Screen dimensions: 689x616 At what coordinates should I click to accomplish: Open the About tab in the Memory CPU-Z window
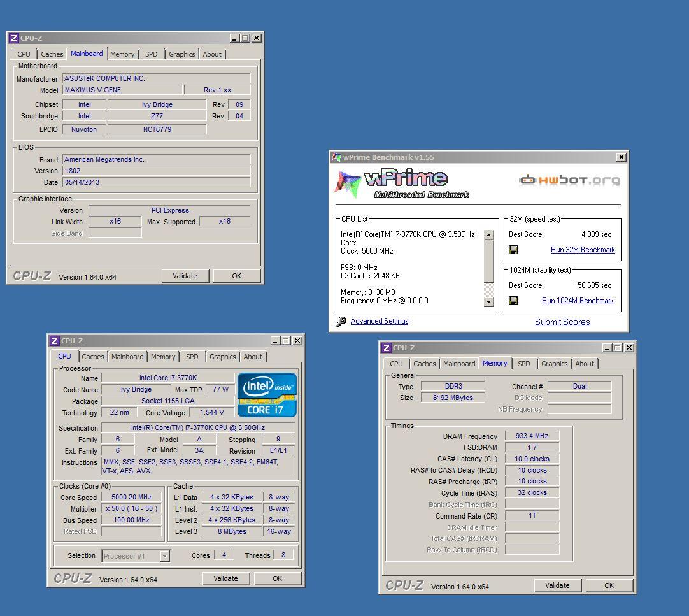585,364
